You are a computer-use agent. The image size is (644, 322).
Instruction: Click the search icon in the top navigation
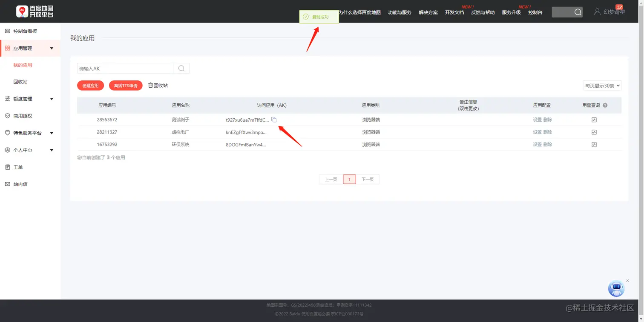(x=577, y=12)
